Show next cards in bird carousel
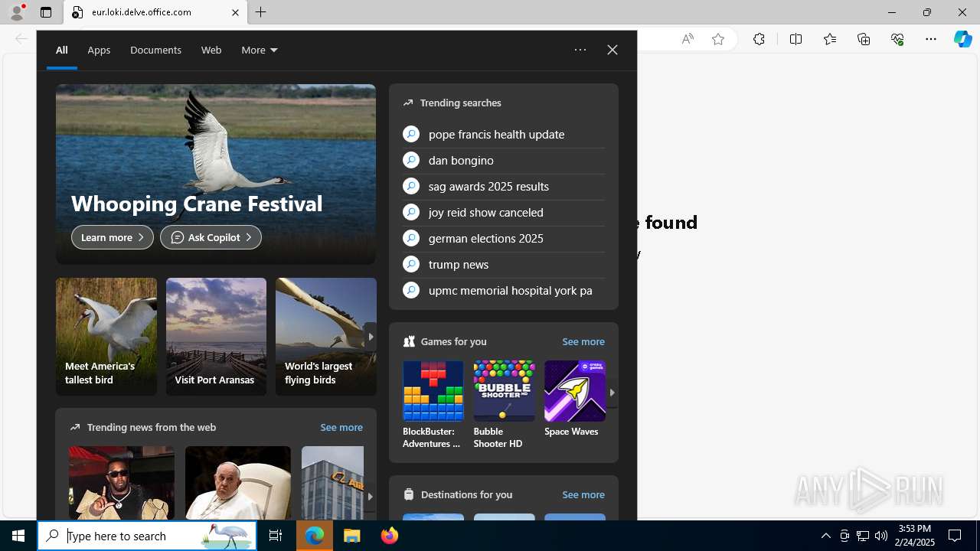 tap(371, 336)
